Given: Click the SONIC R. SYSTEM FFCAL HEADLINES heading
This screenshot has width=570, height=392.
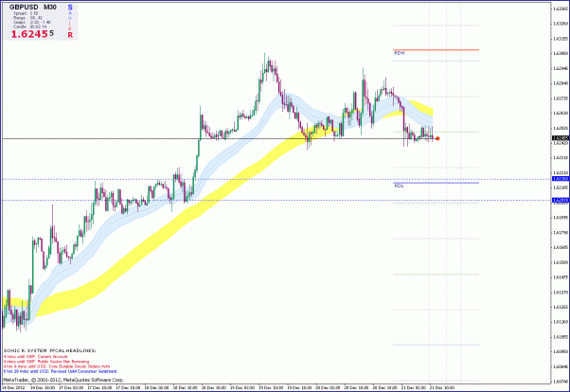Looking at the screenshot, I should click(x=50, y=350).
